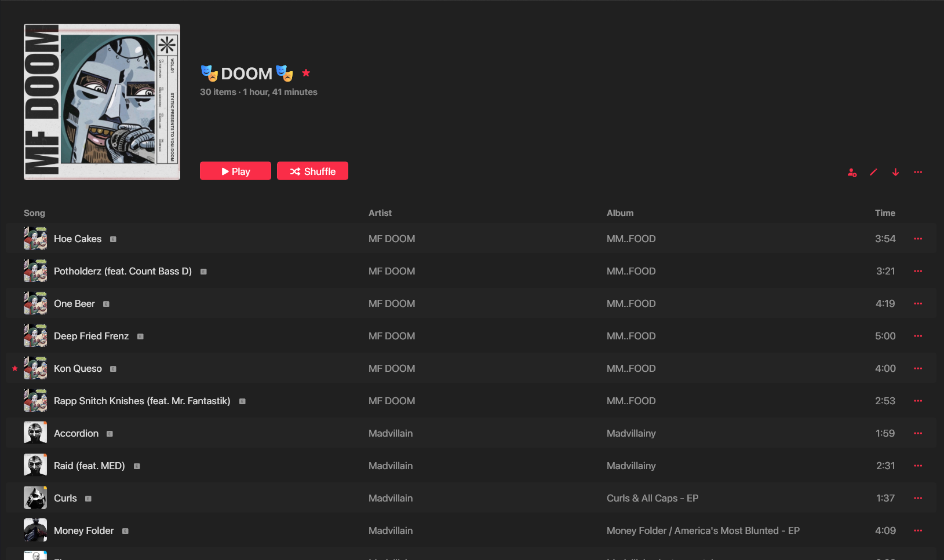Viewport: 944px width, 560px height.
Task: Click the explicit badge next to Curls
Action: 88,499
